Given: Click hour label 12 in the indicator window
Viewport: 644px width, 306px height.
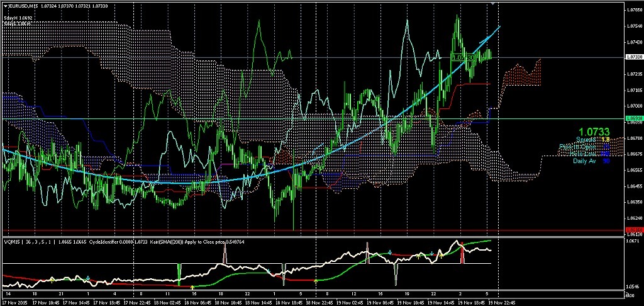Looking at the screenshot, I should tap(353, 294).
